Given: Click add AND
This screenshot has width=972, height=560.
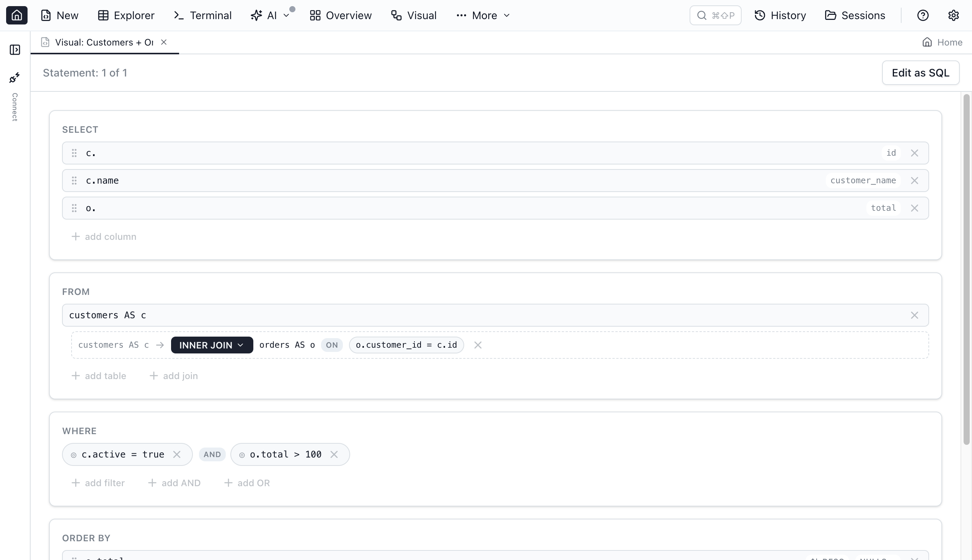Looking at the screenshot, I should (x=175, y=483).
